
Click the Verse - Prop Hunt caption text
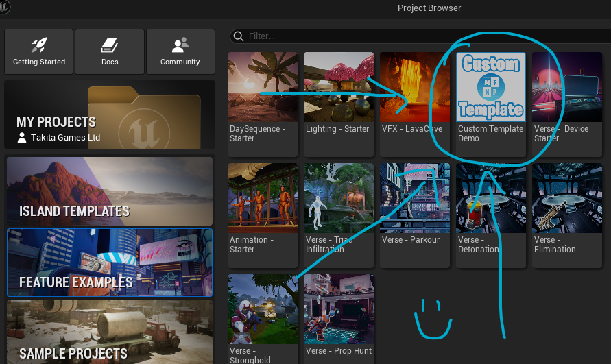(x=339, y=351)
